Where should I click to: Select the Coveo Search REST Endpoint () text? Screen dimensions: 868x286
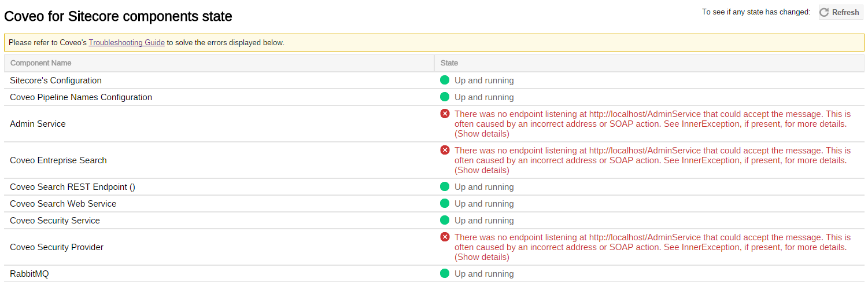pyautogui.click(x=72, y=187)
